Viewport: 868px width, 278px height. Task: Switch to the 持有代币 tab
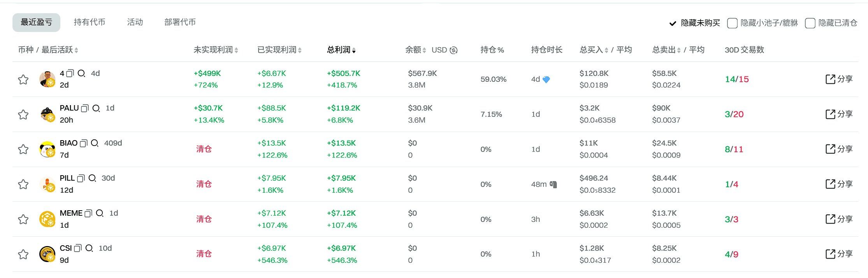point(90,22)
